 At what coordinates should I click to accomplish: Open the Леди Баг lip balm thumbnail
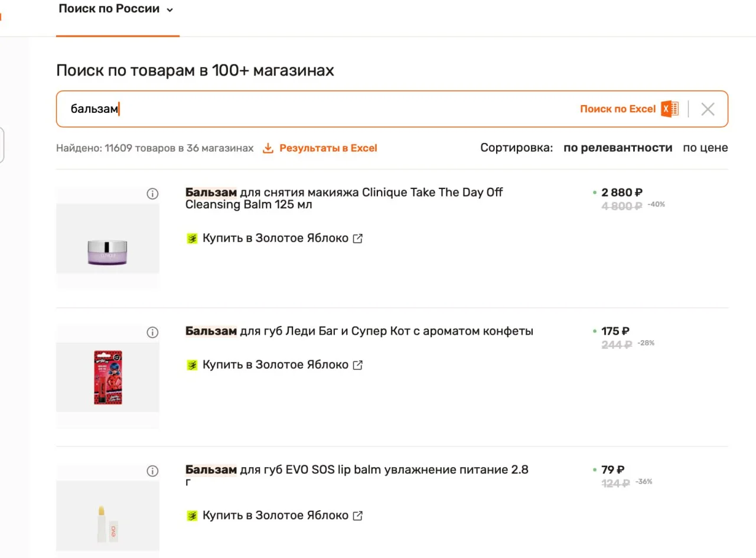pos(107,377)
